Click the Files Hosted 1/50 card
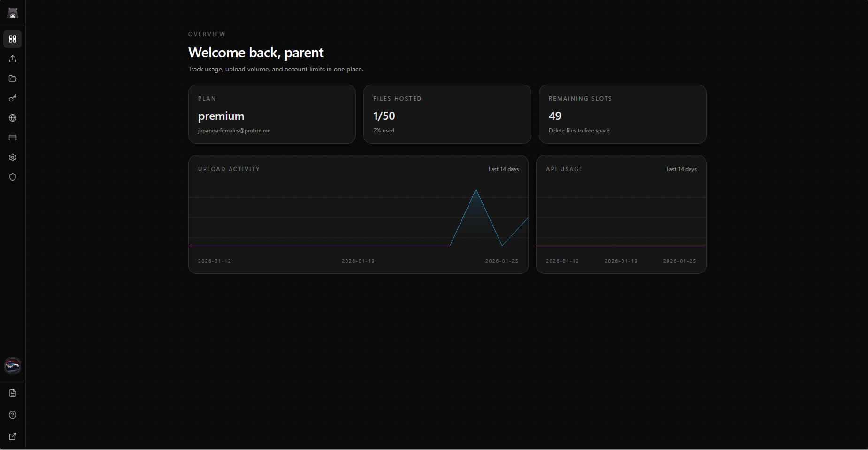Image resolution: width=868 pixels, height=450 pixels. tap(447, 114)
